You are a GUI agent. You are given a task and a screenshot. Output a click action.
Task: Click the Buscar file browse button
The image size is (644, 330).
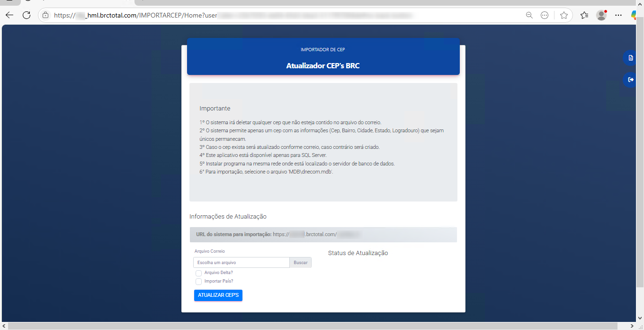[x=301, y=263]
